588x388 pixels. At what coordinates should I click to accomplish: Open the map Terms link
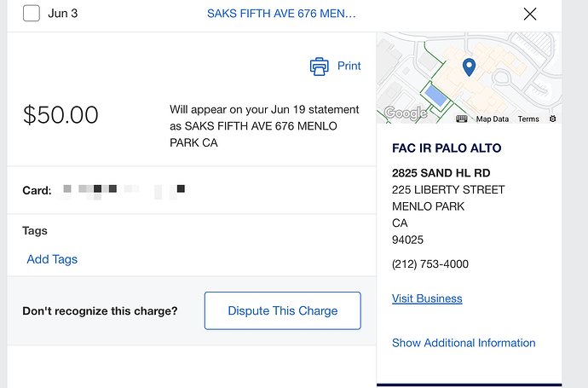tap(528, 119)
